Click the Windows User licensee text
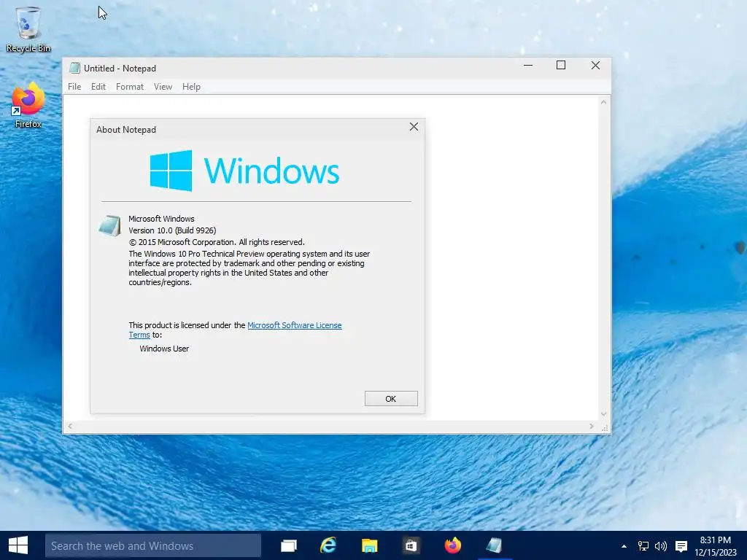The width and height of the screenshot is (747, 560). coord(164,349)
